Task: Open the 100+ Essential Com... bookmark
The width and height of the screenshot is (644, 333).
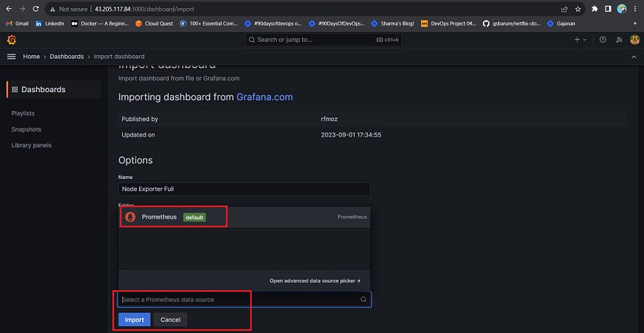Action: [x=209, y=24]
